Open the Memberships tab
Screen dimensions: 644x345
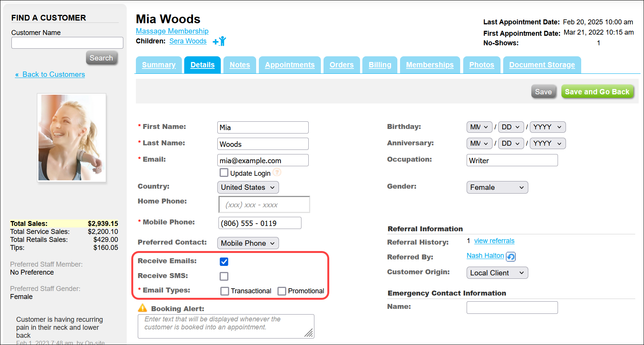(430, 65)
